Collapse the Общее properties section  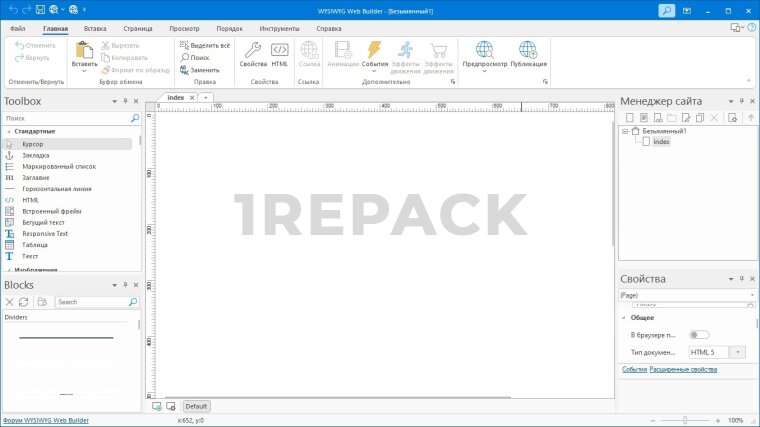(622, 317)
